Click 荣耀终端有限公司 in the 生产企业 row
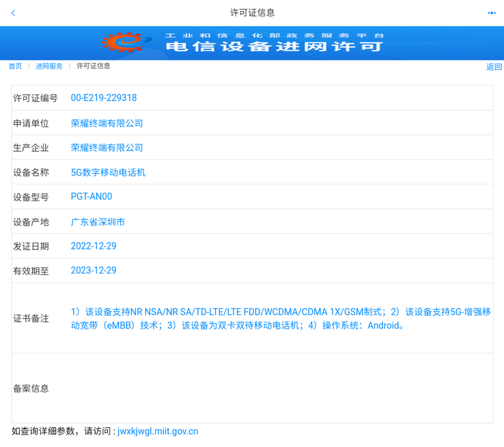 coord(107,148)
